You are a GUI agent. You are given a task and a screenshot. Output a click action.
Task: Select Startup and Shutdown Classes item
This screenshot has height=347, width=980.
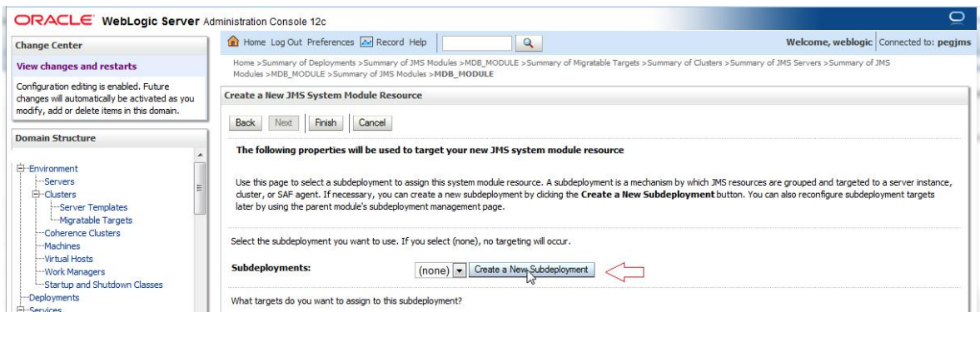(x=103, y=285)
